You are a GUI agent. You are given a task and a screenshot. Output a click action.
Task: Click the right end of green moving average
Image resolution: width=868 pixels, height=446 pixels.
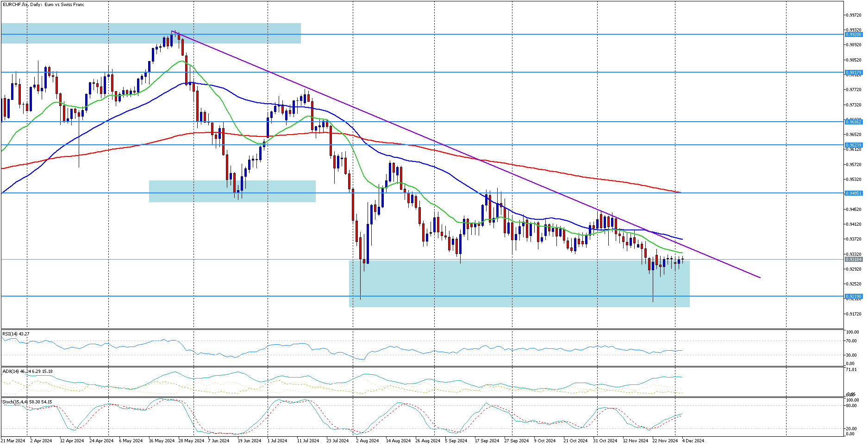click(x=682, y=253)
